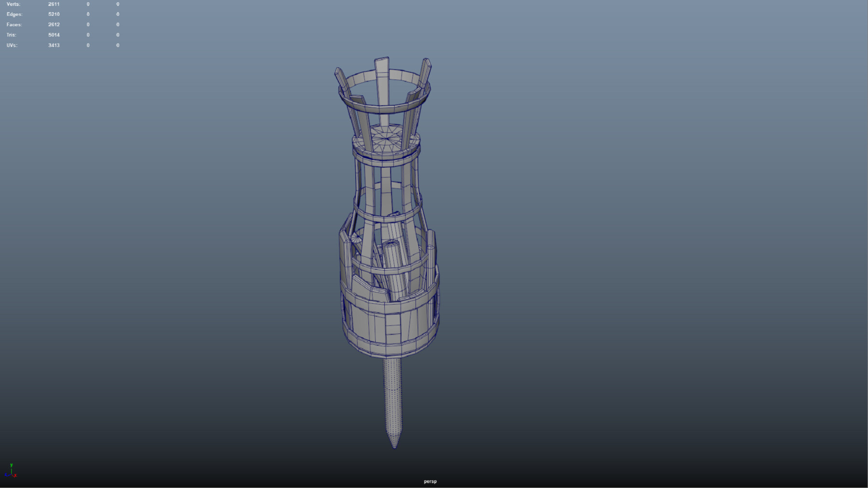Select the Edges count value 5210
Image resolution: width=868 pixels, height=488 pixels.
click(54, 14)
